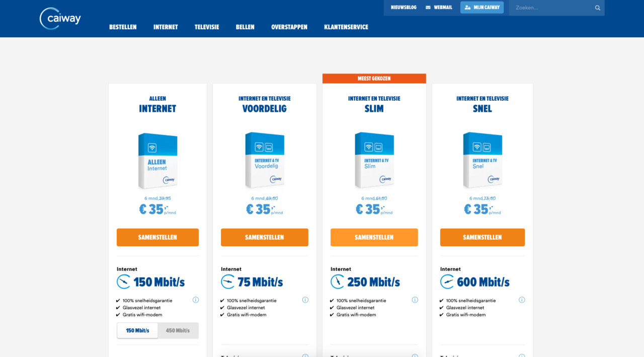The height and width of the screenshot is (357, 644).
Task: Open info icon in Voordelig internet section
Action: coord(305,300)
